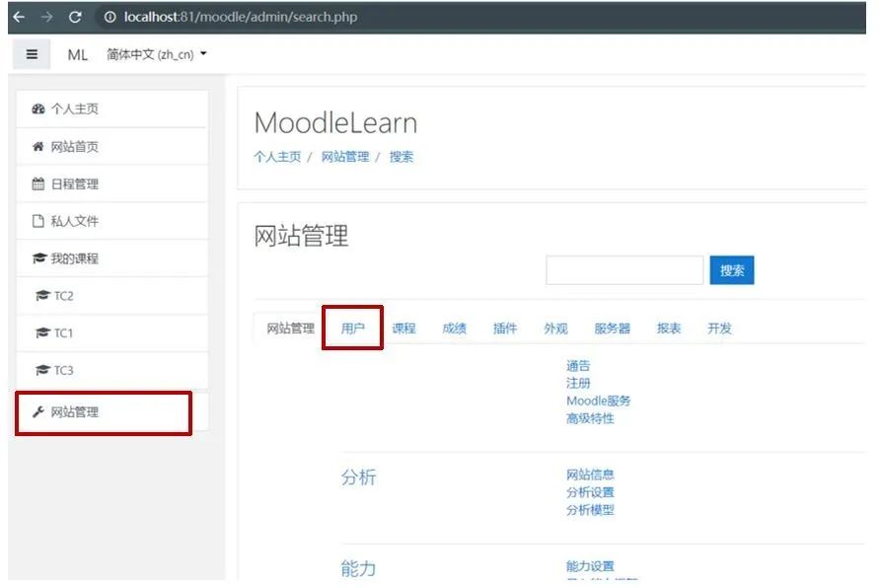Open the 分析模型 link
The image size is (879, 588).
tap(590, 510)
